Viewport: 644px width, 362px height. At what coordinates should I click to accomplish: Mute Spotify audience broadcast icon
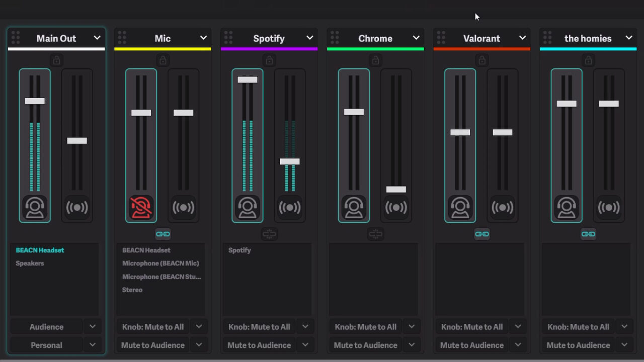(x=290, y=207)
